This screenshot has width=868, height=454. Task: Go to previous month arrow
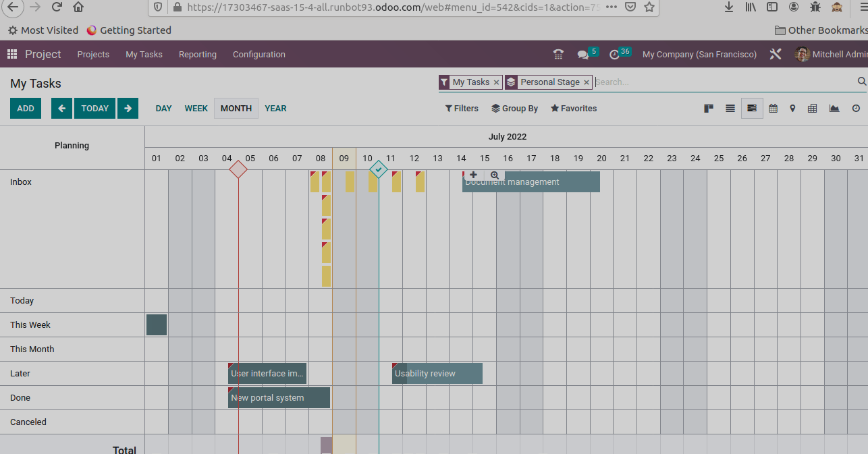61,108
